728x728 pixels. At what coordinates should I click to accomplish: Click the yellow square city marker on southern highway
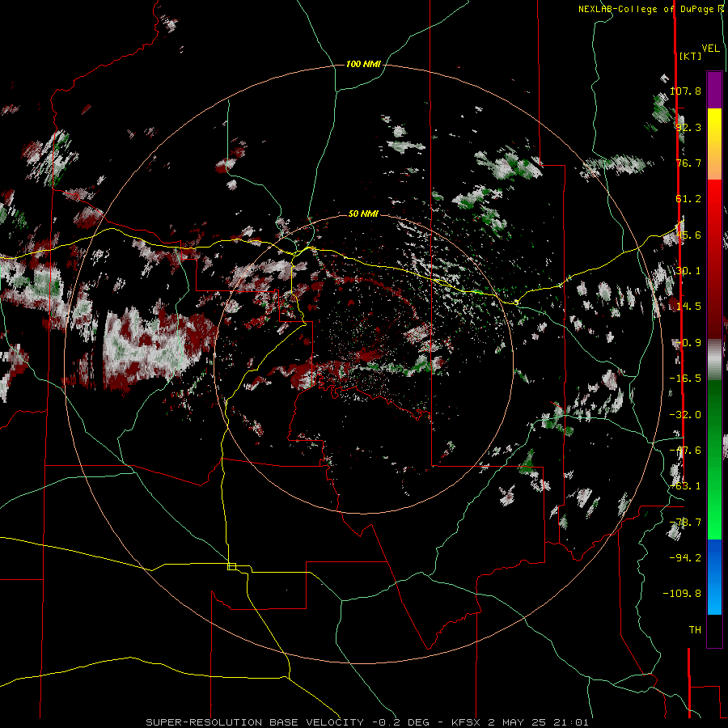click(231, 566)
